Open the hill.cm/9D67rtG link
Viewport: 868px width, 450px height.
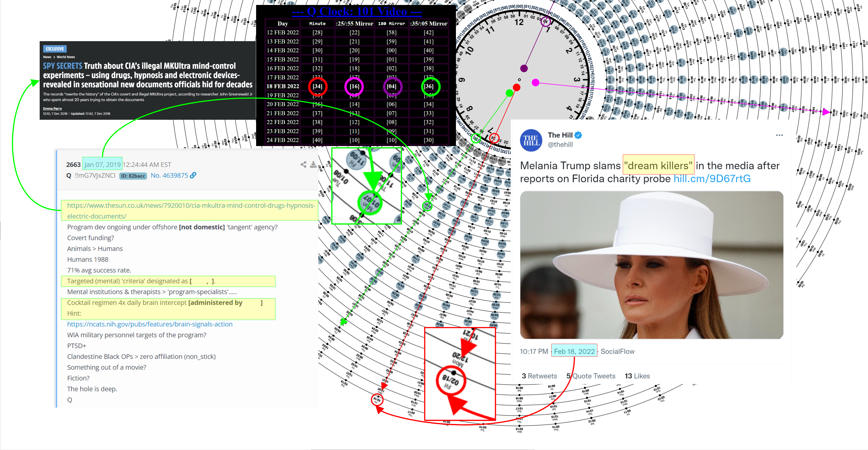click(712, 178)
